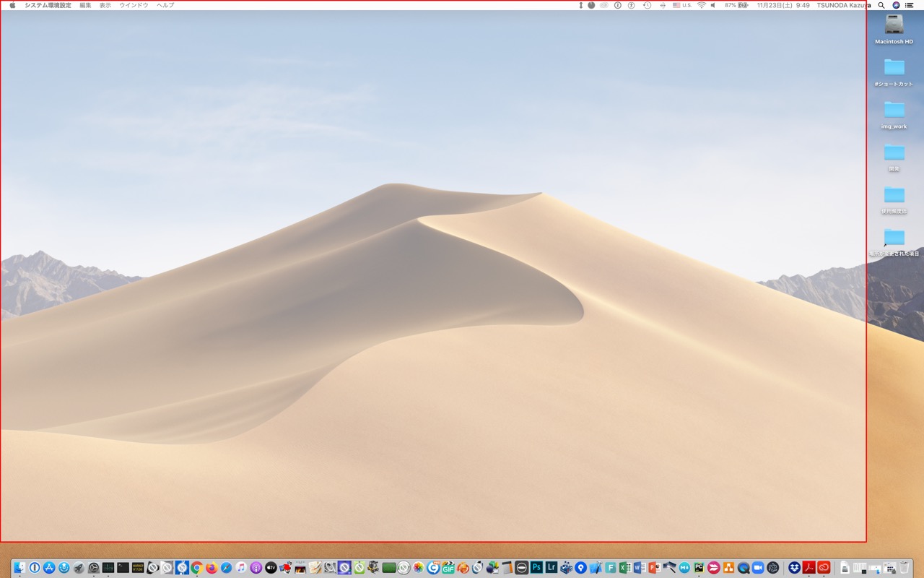The height and width of the screenshot is (578, 924).
Task: Open the Apple menu
Action: point(12,5)
